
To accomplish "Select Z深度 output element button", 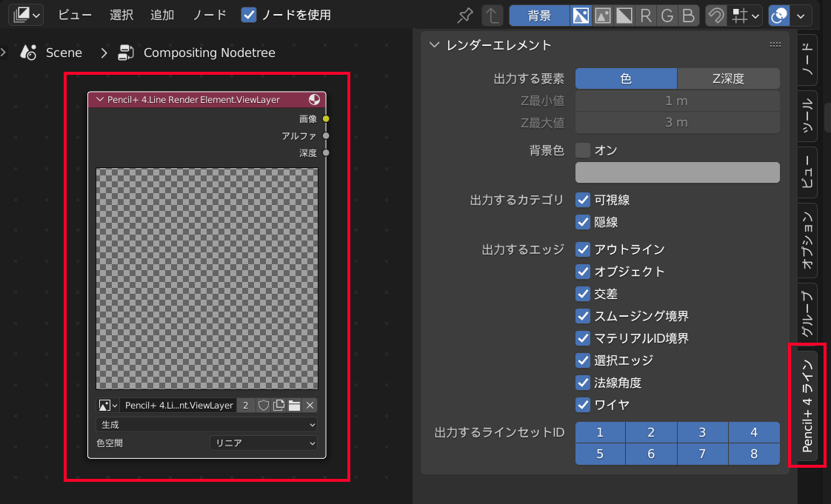I will [728, 78].
